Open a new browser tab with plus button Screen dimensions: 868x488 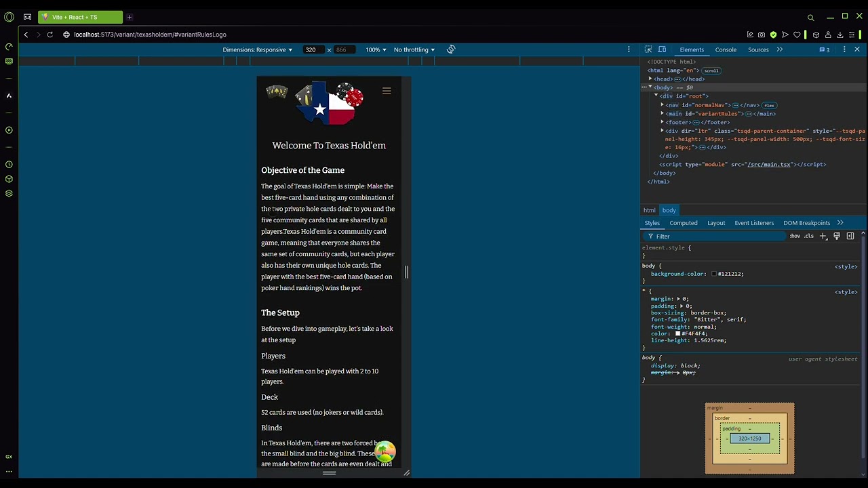click(x=129, y=17)
